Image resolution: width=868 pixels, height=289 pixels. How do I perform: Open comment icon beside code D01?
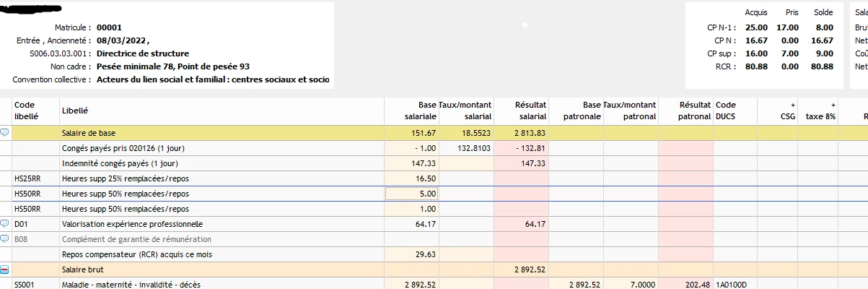(5, 224)
